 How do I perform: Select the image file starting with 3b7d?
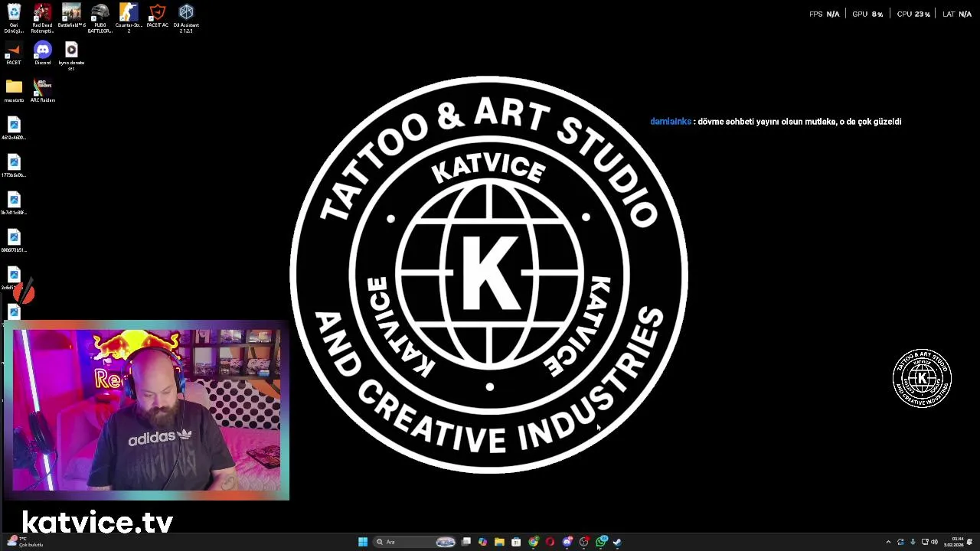coord(14,204)
